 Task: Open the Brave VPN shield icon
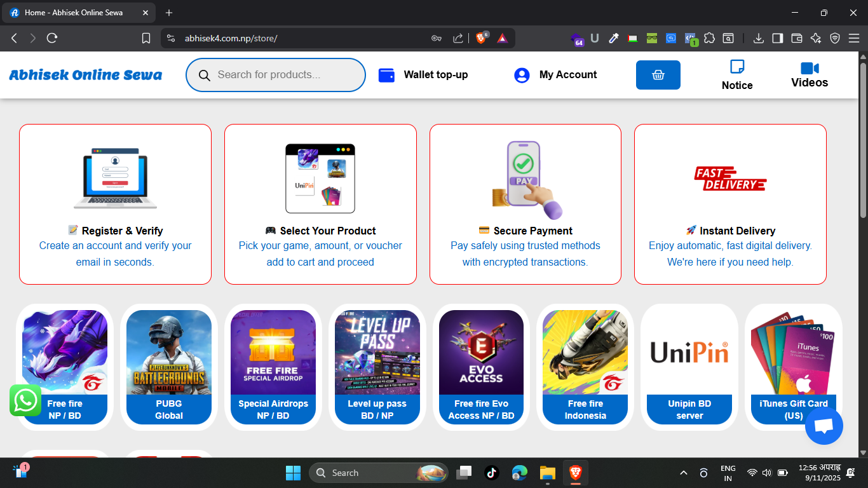[x=835, y=38]
